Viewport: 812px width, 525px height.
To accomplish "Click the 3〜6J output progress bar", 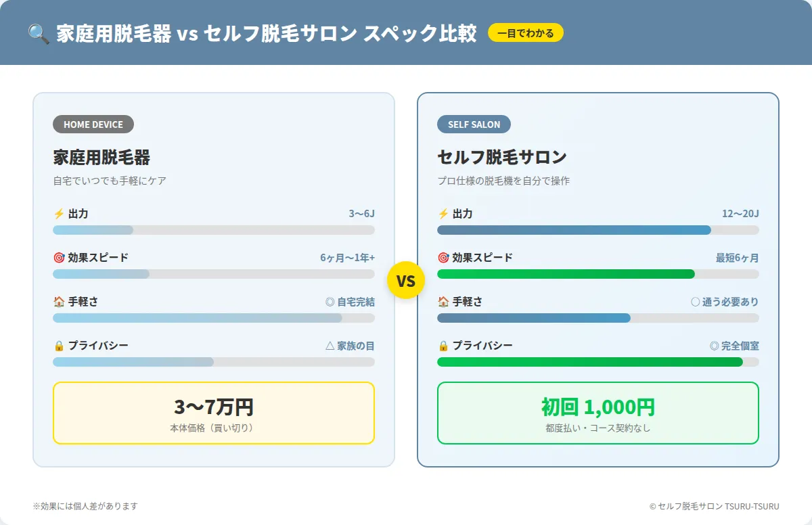I will click(214, 230).
